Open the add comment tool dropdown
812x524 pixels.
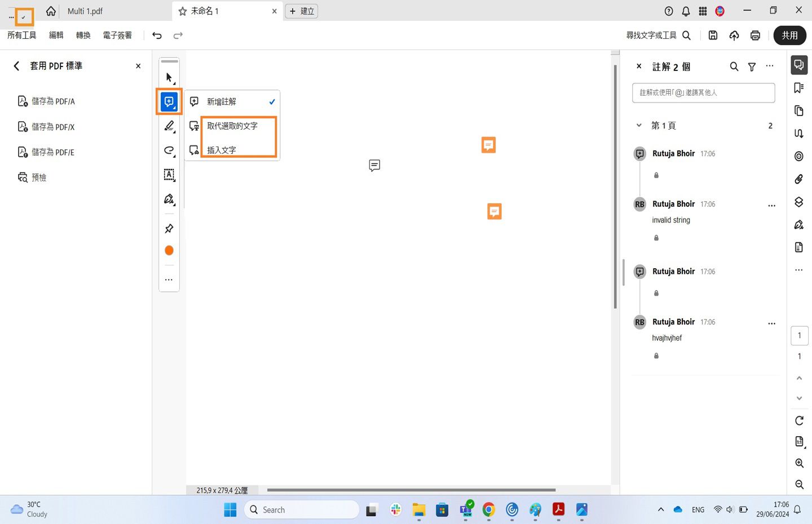[x=169, y=101]
